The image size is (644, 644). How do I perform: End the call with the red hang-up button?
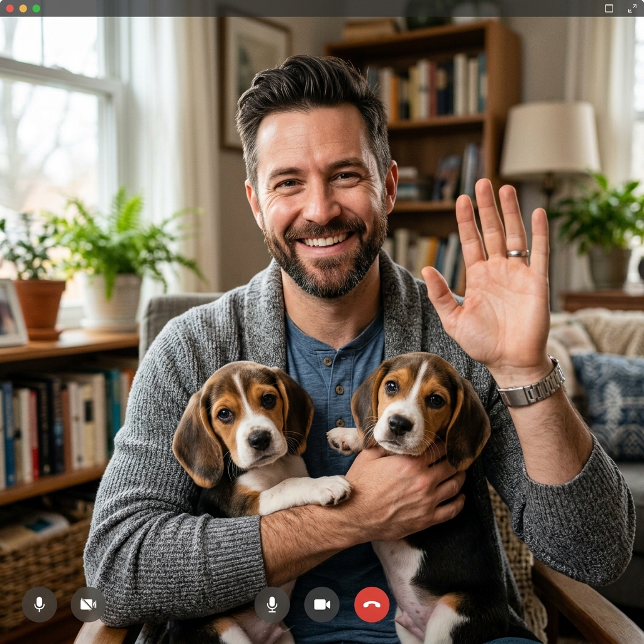[372, 604]
